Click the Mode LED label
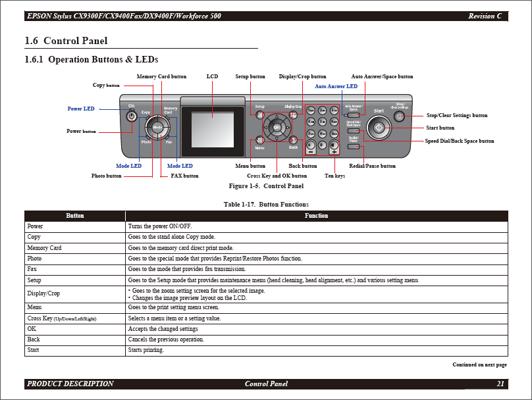Viewport: 532px width, 400px height. pyautogui.click(x=128, y=166)
